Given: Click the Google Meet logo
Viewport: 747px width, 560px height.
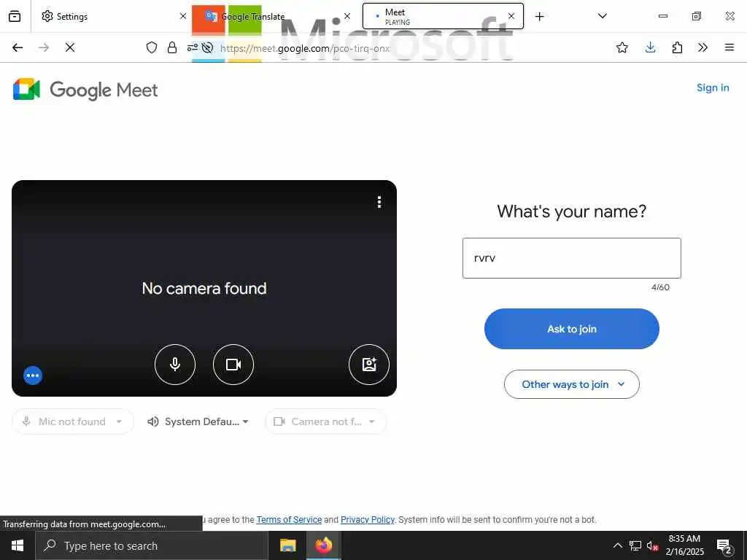Looking at the screenshot, I should 85,90.
